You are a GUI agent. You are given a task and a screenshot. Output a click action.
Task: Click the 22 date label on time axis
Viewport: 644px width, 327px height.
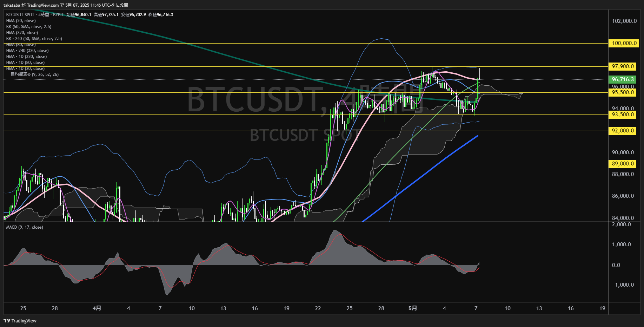pyautogui.click(x=318, y=308)
